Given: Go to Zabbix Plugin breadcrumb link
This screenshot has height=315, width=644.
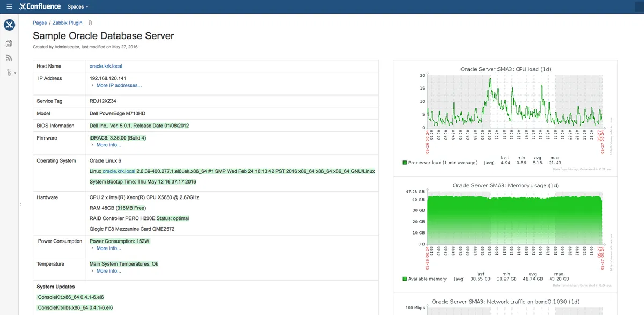Looking at the screenshot, I should (68, 23).
